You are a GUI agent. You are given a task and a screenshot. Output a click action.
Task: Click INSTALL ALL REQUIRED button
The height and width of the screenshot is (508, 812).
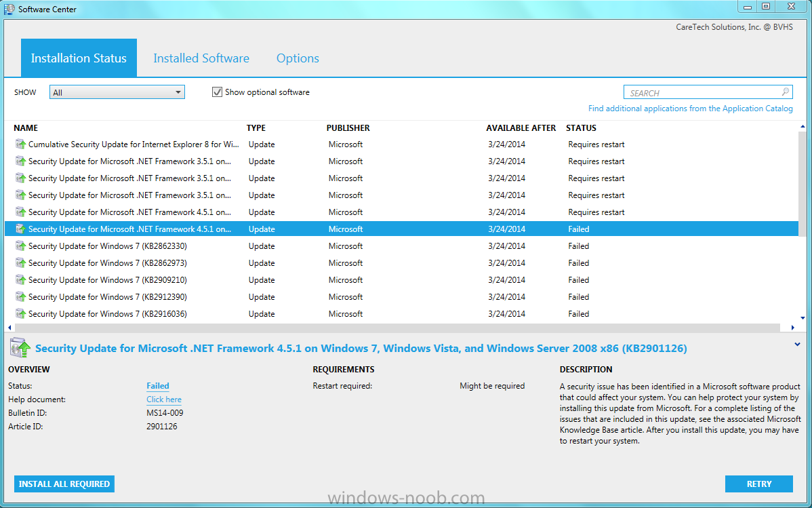coord(64,484)
